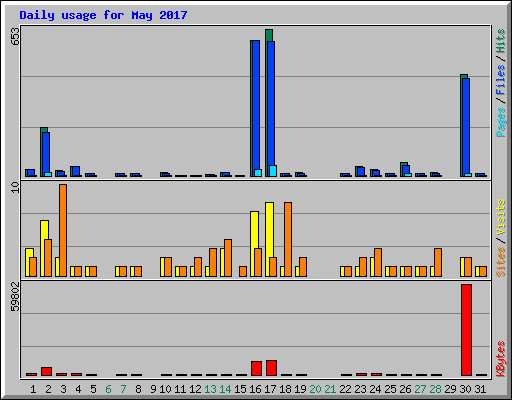Image resolution: width=512 pixels, height=400 pixels.
Task: Click the 59802 KBytes axis label
Action: 15,296
